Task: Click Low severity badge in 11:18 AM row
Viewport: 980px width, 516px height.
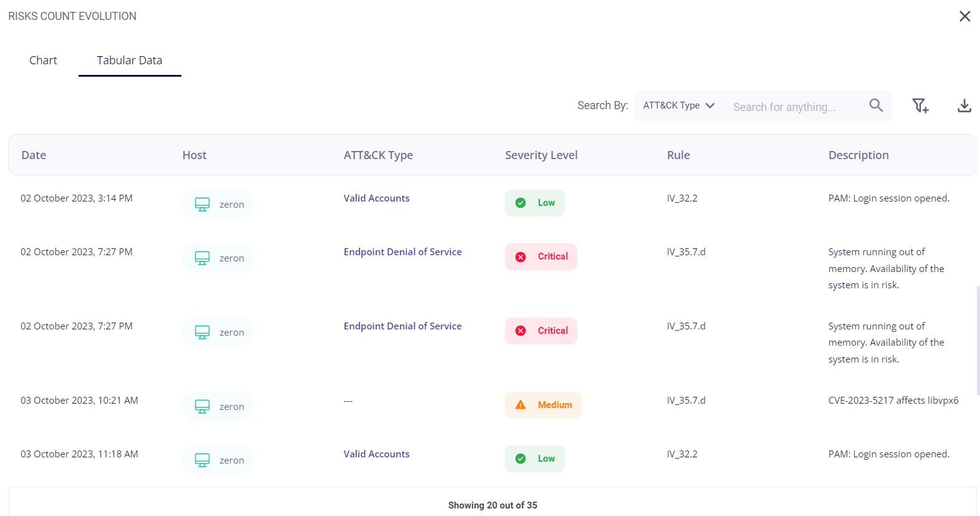Action: (x=535, y=459)
